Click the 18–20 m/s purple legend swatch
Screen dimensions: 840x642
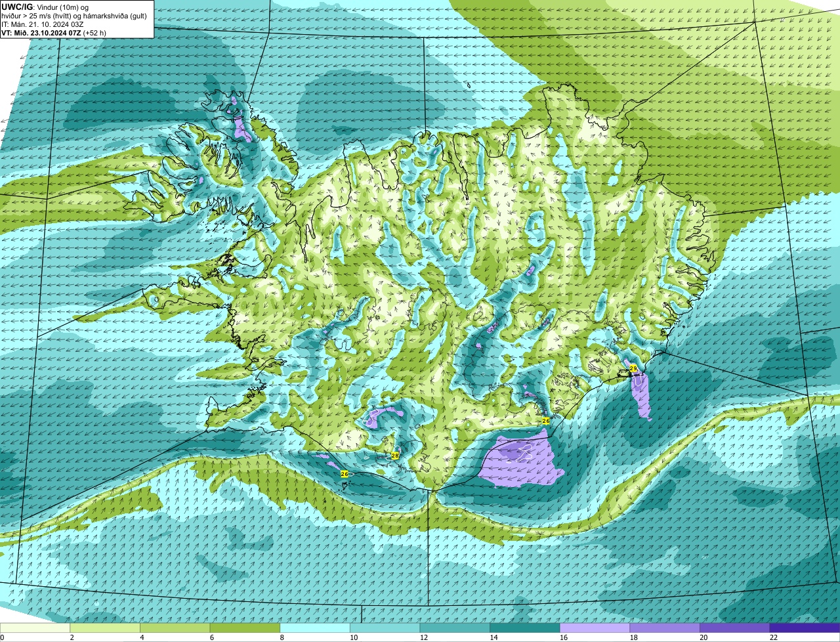[x=665, y=628]
